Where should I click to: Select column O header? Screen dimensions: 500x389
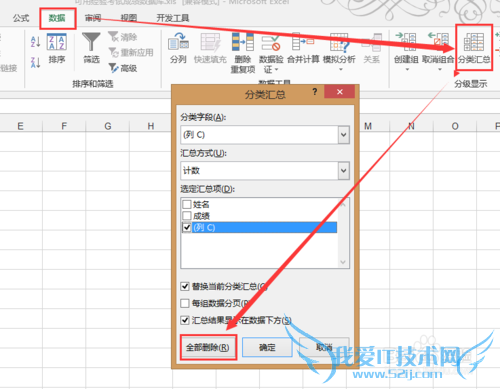click(x=455, y=126)
